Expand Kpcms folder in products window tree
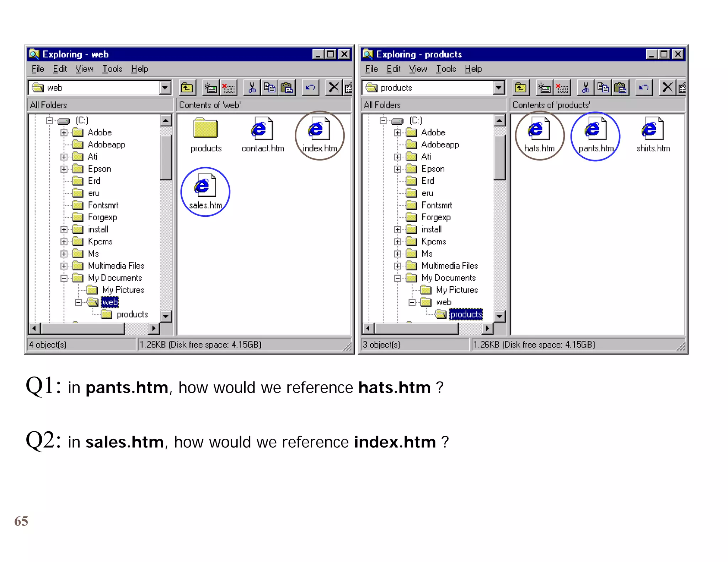The image size is (728, 562). tap(398, 242)
